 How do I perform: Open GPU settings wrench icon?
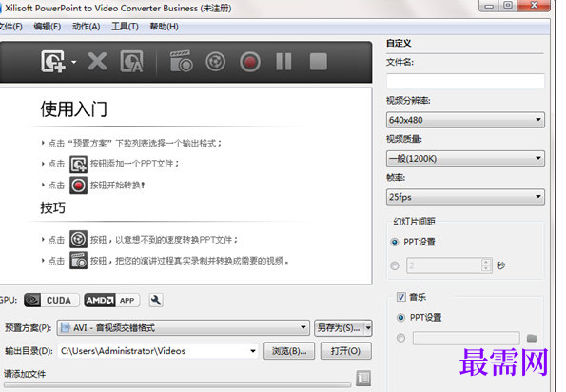click(x=156, y=300)
